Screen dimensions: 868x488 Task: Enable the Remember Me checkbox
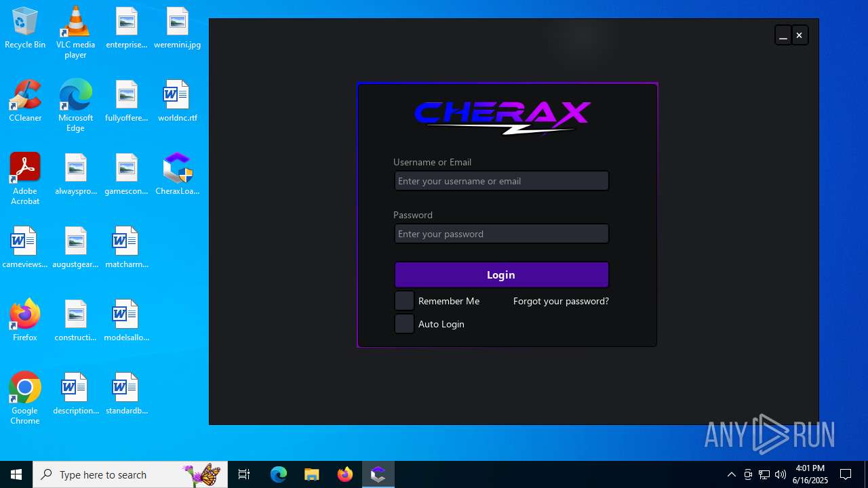pyautogui.click(x=404, y=301)
